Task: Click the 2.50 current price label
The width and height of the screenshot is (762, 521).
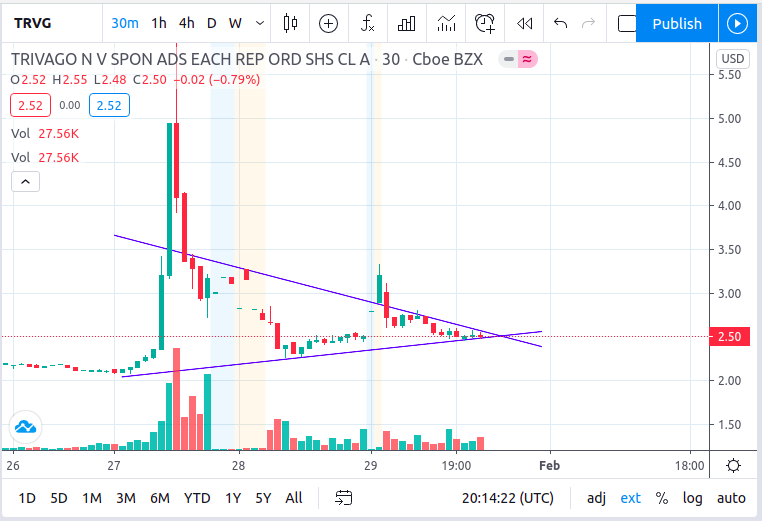Action: [x=729, y=336]
